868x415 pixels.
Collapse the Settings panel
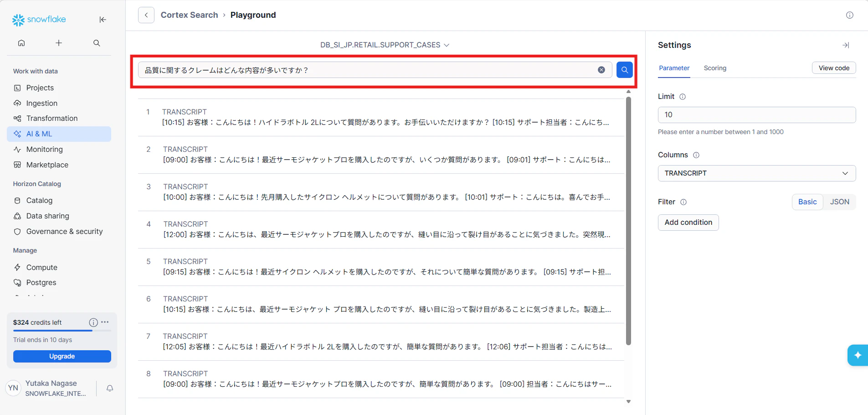(x=846, y=45)
